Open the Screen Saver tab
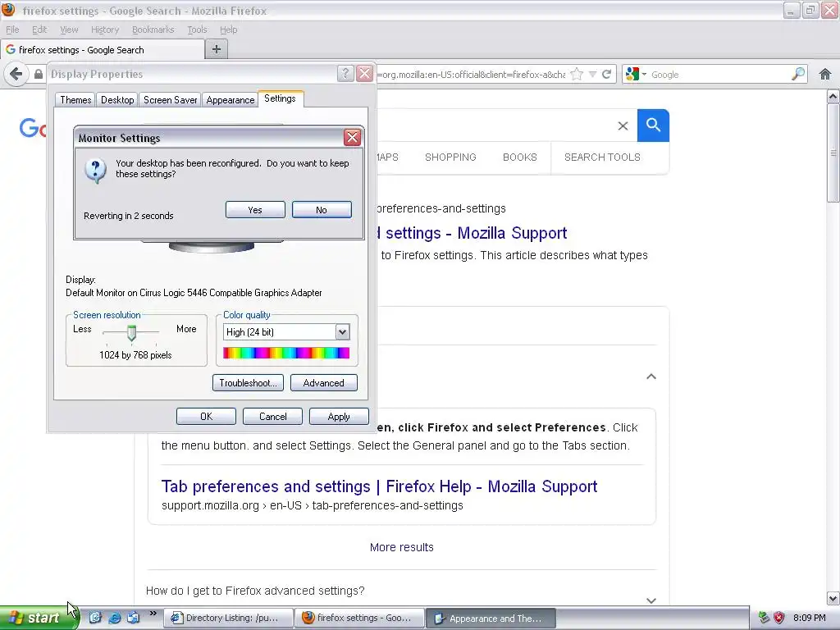Screen dimensions: 840x630 [171, 99]
